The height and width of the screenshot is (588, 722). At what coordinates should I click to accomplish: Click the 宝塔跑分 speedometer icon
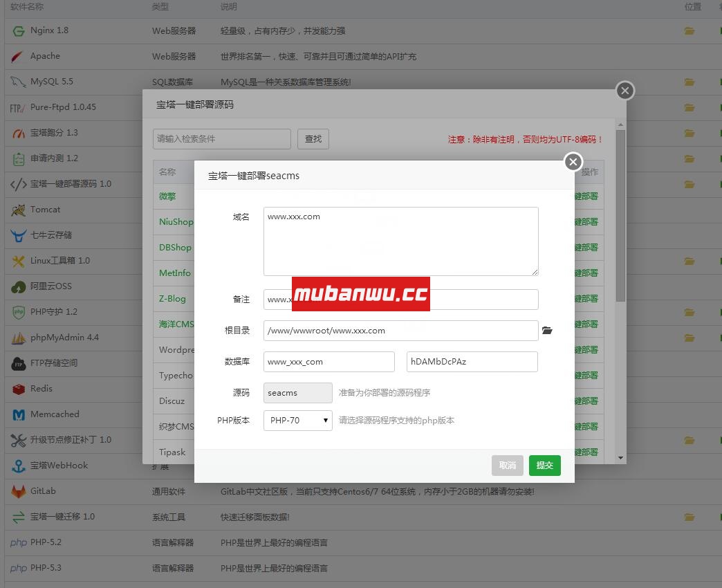(x=19, y=134)
